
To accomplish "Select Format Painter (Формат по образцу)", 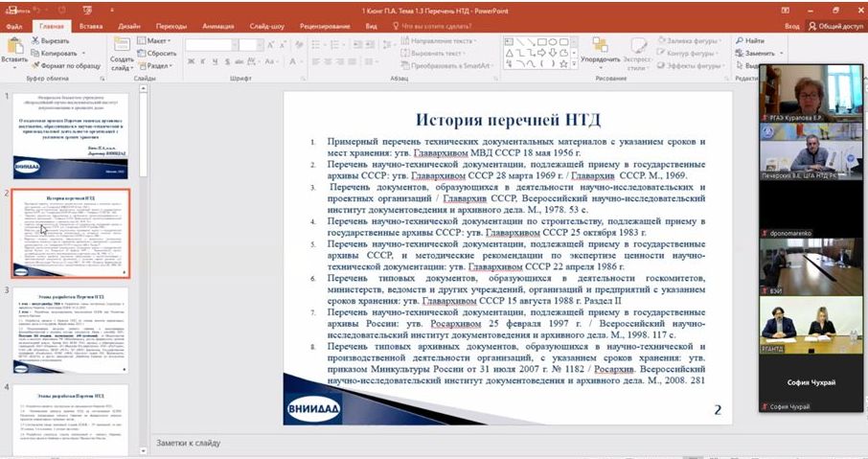I will [66, 65].
